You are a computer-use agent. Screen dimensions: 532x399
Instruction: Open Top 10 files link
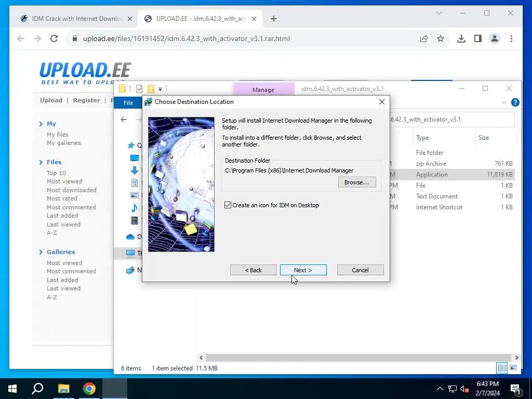[x=56, y=172]
